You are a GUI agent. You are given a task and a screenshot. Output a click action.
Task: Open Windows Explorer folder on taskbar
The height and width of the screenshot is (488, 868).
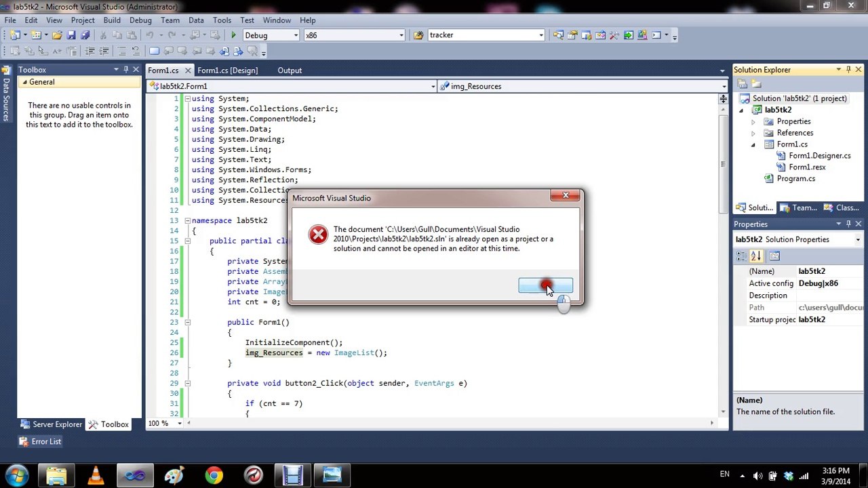(56, 475)
